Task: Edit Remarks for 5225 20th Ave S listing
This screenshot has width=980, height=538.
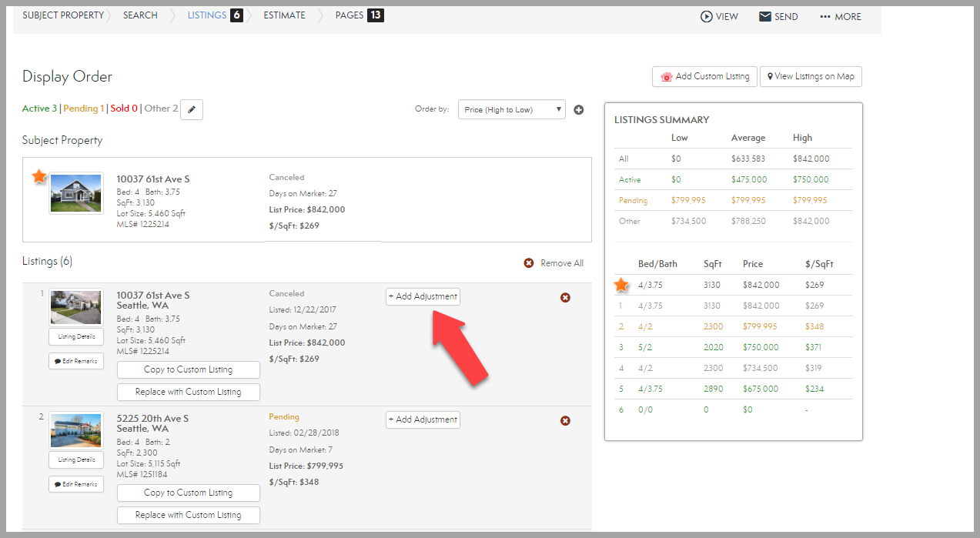Action: pyautogui.click(x=76, y=484)
